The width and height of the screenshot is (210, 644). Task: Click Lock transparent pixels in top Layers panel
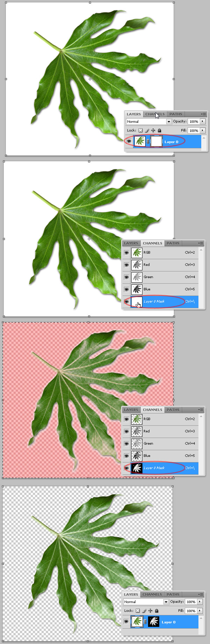(140, 130)
